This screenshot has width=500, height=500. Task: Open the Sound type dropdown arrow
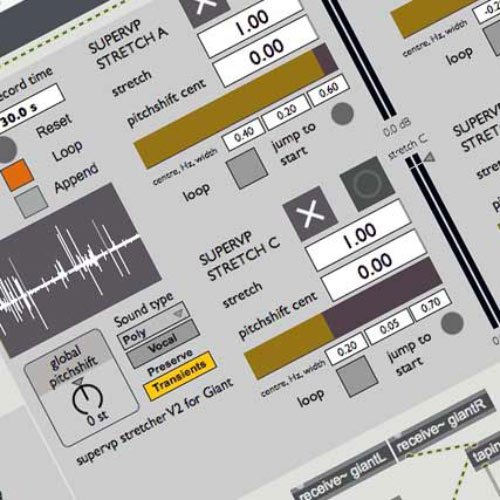[x=179, y=313]
